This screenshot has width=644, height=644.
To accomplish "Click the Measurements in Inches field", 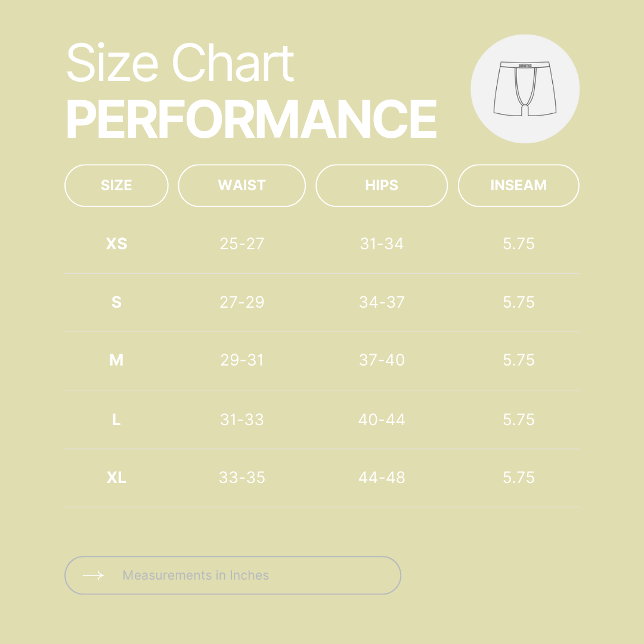I will pos(233,575).
